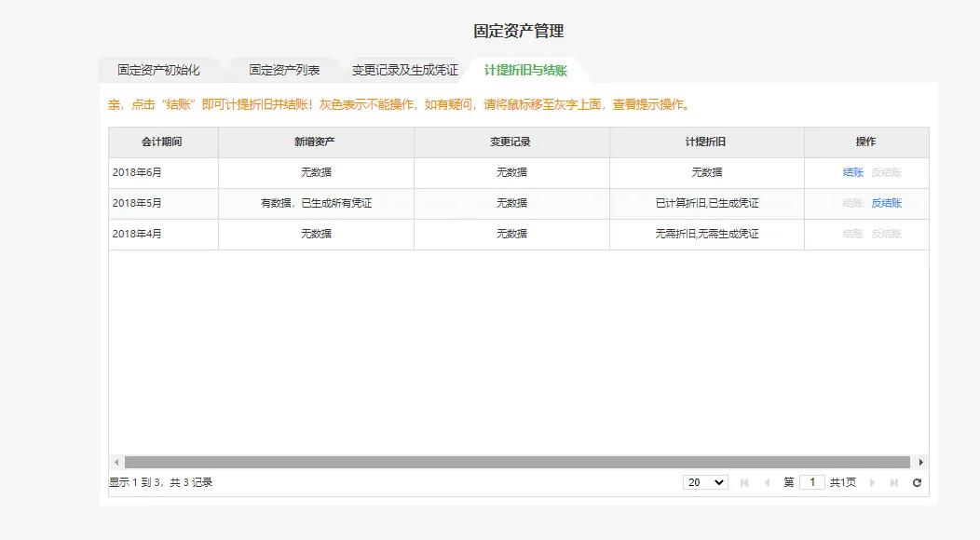Open the page size dropdown showing 20

[705, 482]
